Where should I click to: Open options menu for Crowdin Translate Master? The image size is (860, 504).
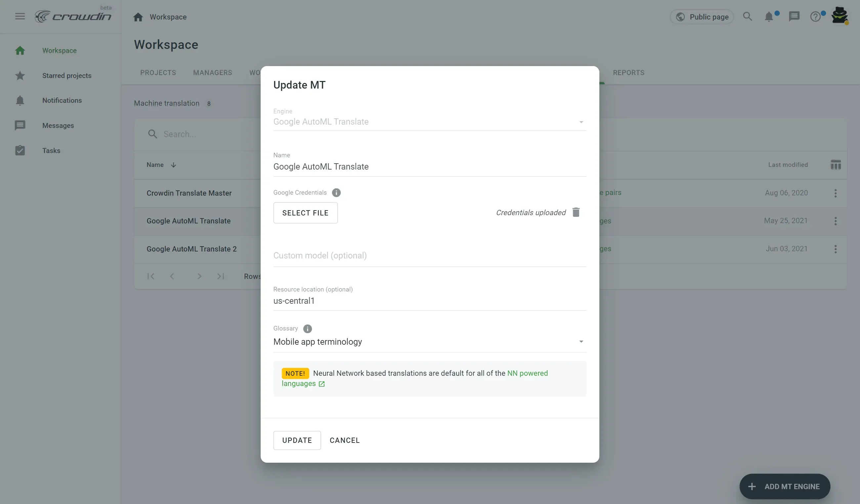(835, 193)
